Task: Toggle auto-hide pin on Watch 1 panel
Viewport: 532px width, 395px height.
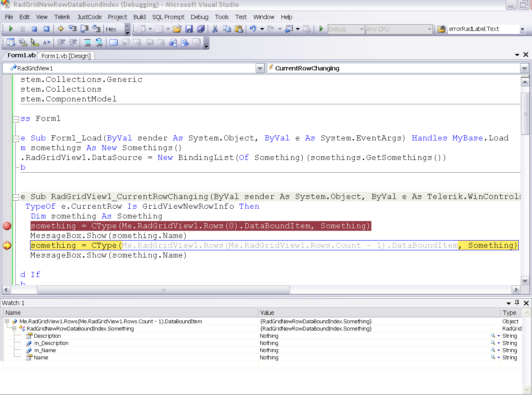Action: tap(517, 303)
